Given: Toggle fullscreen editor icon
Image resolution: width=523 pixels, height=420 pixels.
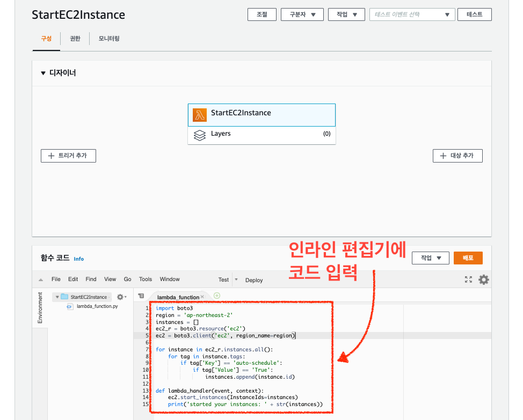Looking at the screenshot, I should (x=468, y=279).
